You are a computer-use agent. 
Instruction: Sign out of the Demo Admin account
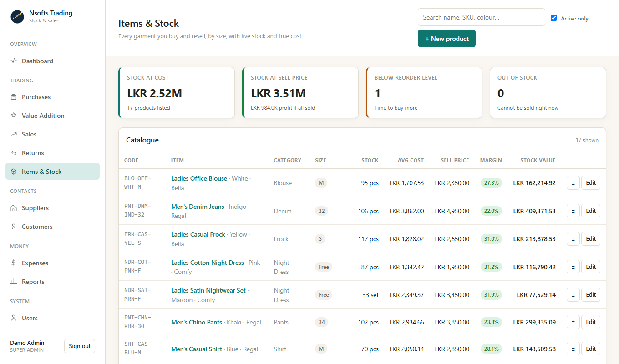tap(80, 346)
